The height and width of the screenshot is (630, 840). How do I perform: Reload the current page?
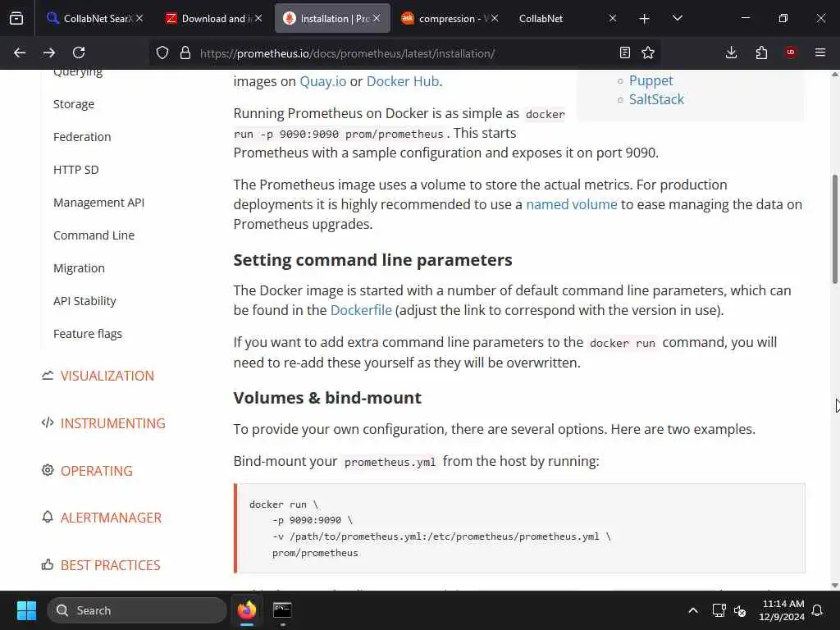pyautogui.click(x=79, y=52)
